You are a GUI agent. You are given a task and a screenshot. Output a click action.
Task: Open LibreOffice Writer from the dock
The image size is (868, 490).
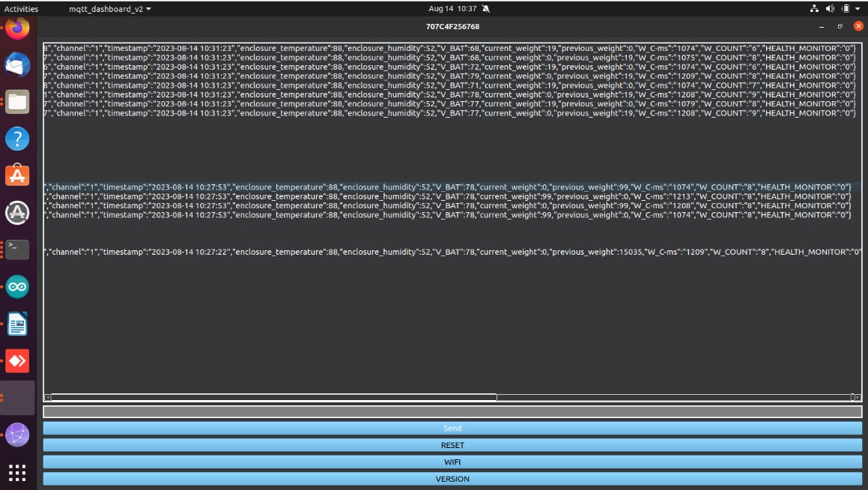tap(17, 324)
